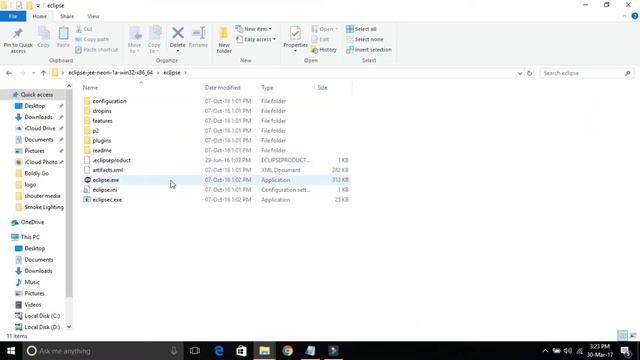Viewport: 640px width, 360px height.
Task: Switch to details view icon in status bar
Action: pos(622,336)
